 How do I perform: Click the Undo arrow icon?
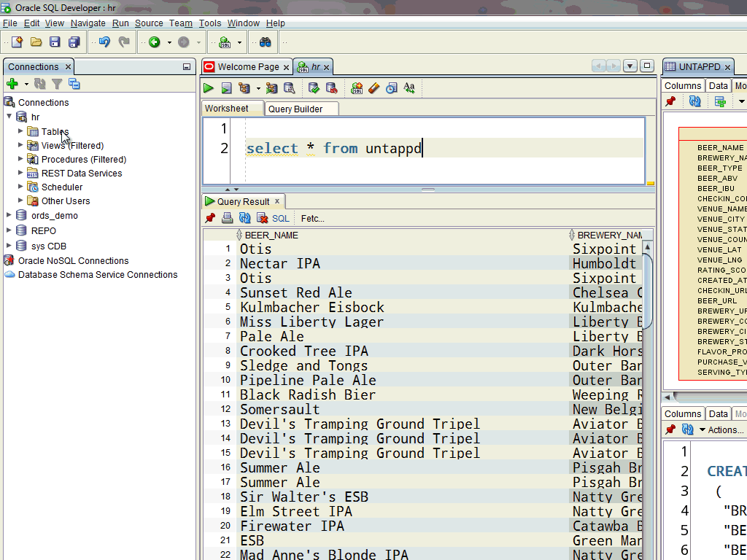click(x=104, y=42)
